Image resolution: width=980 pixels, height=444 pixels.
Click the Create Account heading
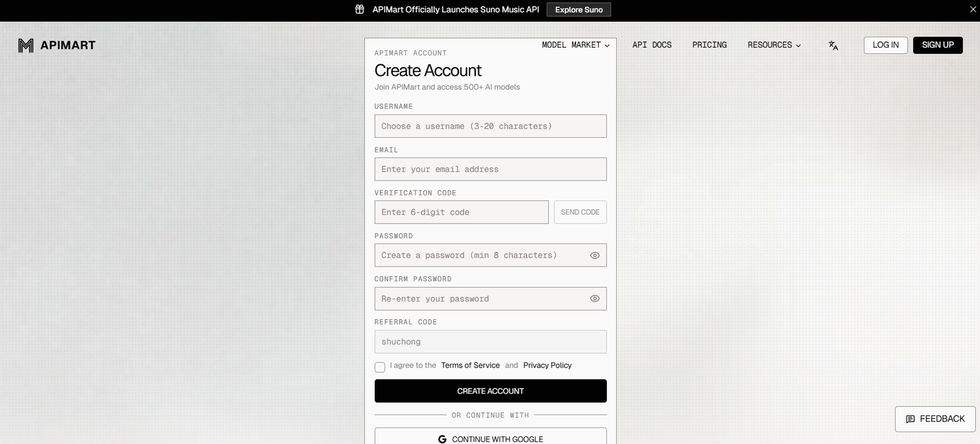coord(428,70)
